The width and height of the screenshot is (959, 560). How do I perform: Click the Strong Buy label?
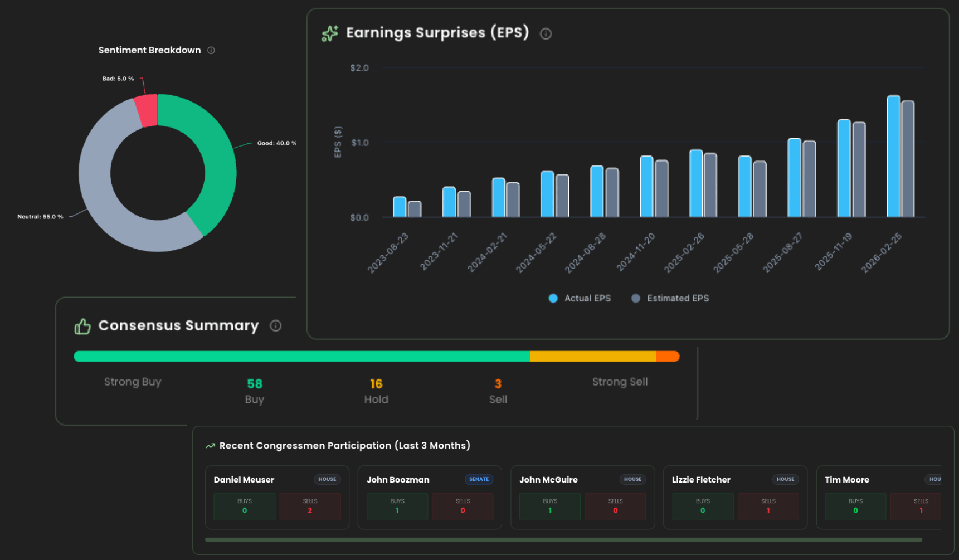click(133, 382)
